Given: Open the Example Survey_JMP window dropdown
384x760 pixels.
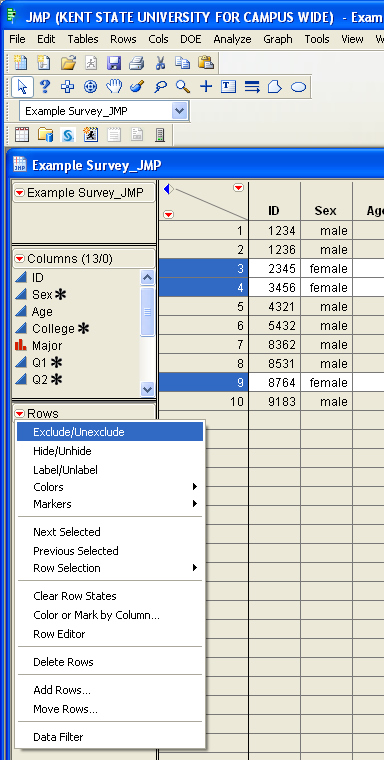Looking at the screenshot, I should 179,111.
